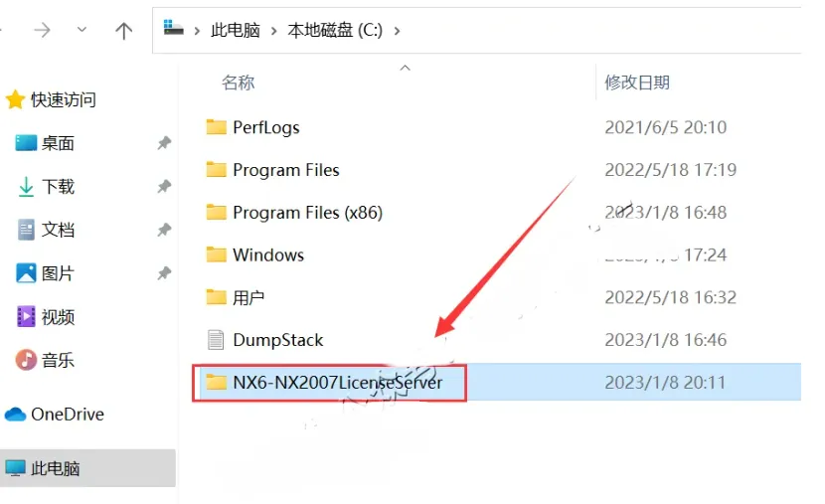Viewport: 825px width, 504px height.
Task: Go up one folder level
Action: 123,31
